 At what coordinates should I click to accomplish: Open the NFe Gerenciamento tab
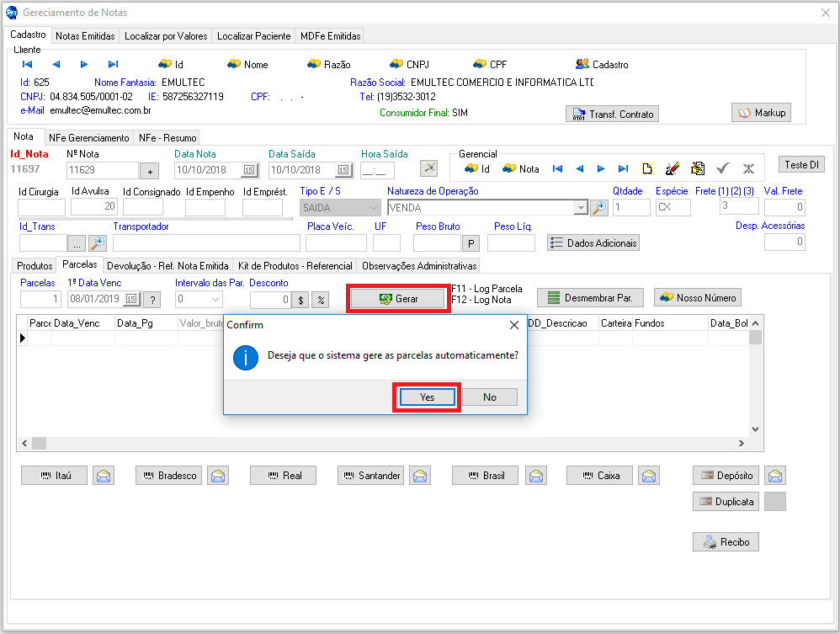click(x=88, y=137)
